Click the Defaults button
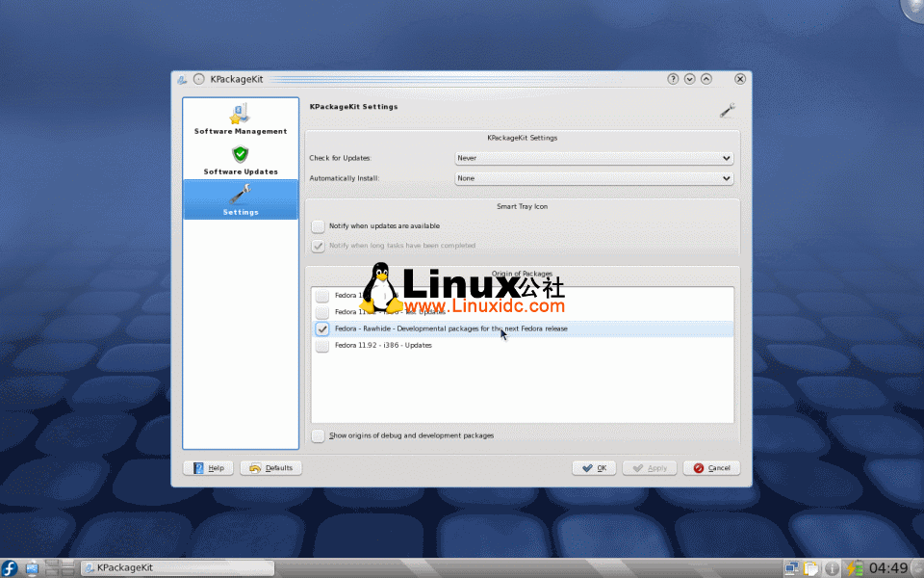 pyautogui.click(x=270, y=467)
